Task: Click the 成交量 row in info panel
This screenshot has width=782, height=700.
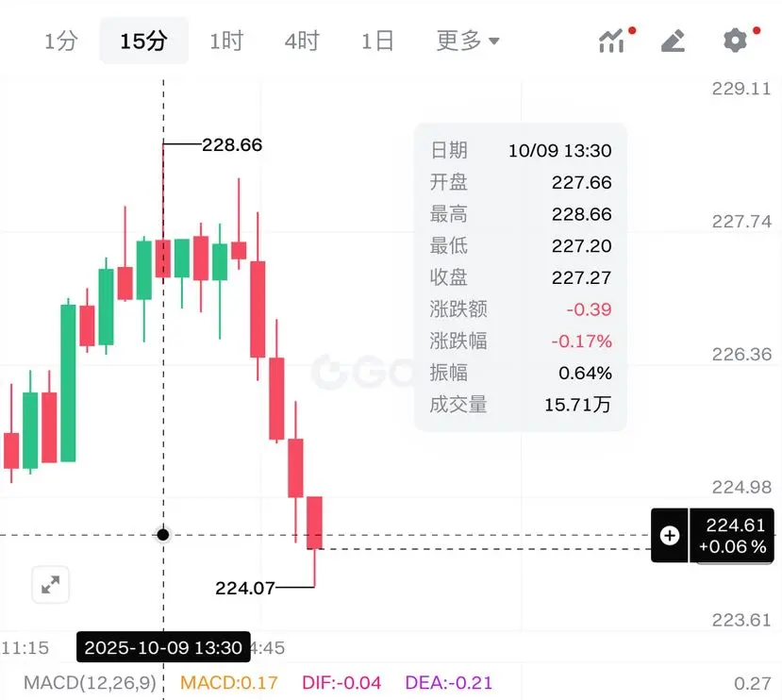Action: point(521,404)
